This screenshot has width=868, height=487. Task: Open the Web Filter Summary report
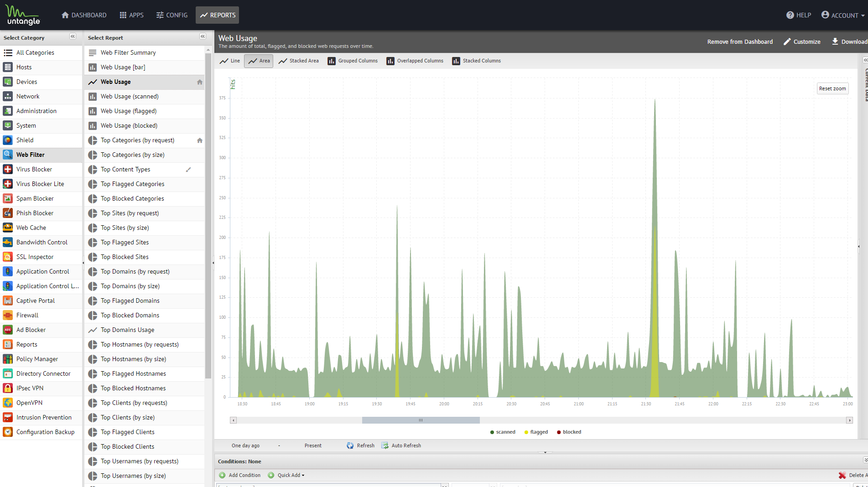[x=145, y=52]
